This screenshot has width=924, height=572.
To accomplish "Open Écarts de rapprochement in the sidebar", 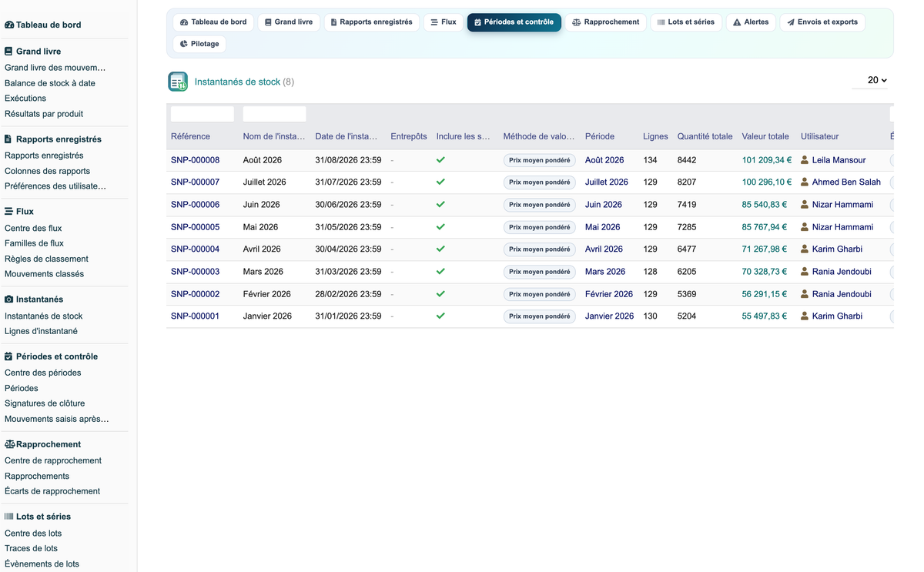I will [52, 491].
